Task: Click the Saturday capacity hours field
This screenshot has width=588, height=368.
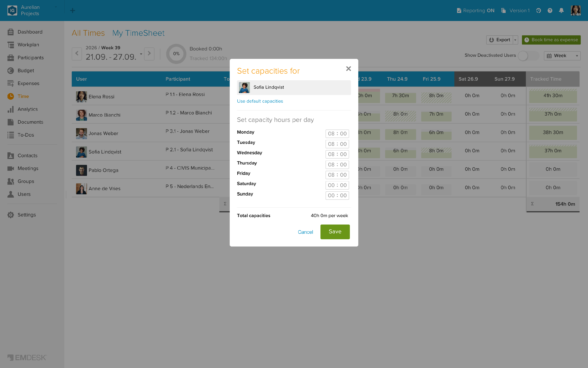Action: [337, 185]
